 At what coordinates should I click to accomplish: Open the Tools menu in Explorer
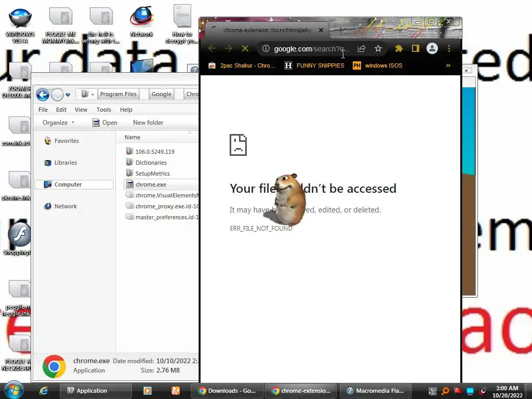pyautogui.click(x=103, y=110)
